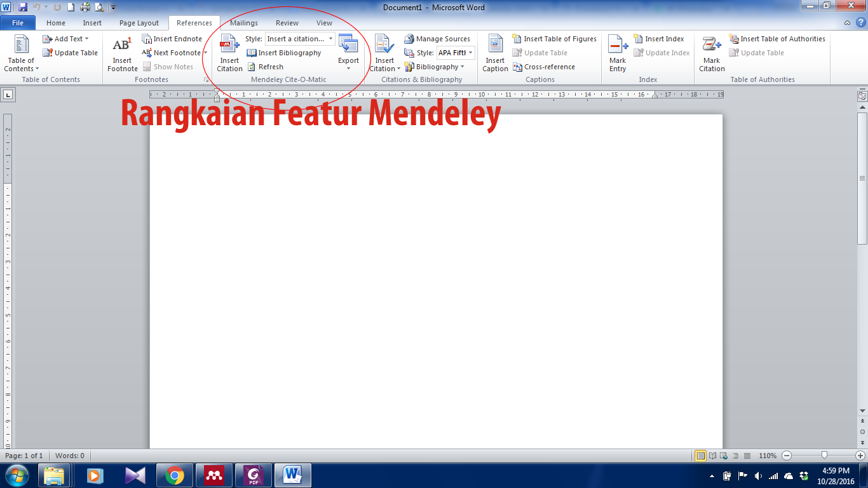
Task: Click the vertical scrollbar thumb
Action: point(862,178)
